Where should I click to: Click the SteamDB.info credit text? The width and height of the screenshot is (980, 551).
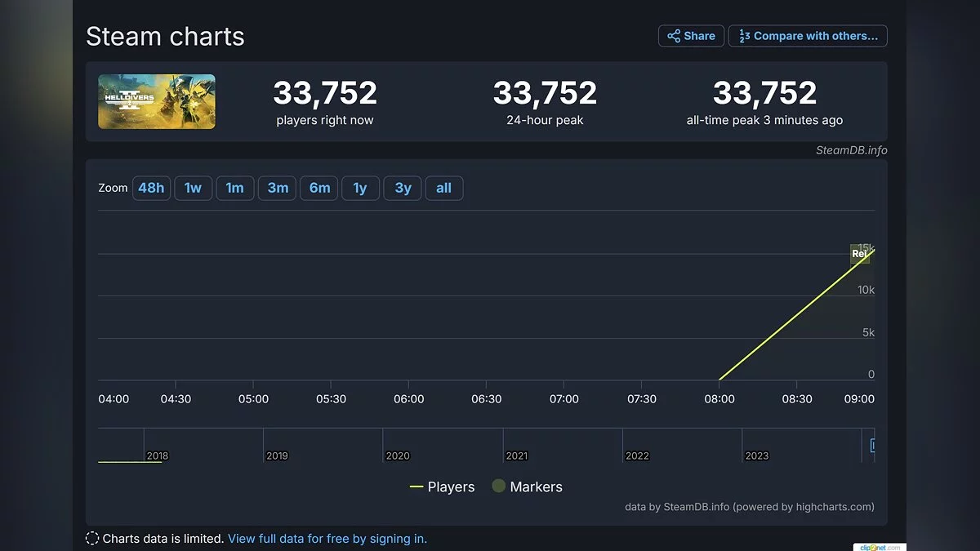[851, 150]
